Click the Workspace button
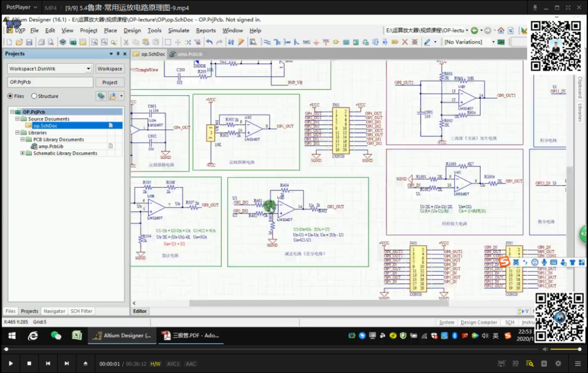This screenshot has width=588, height=373. (x=110, y=69)
